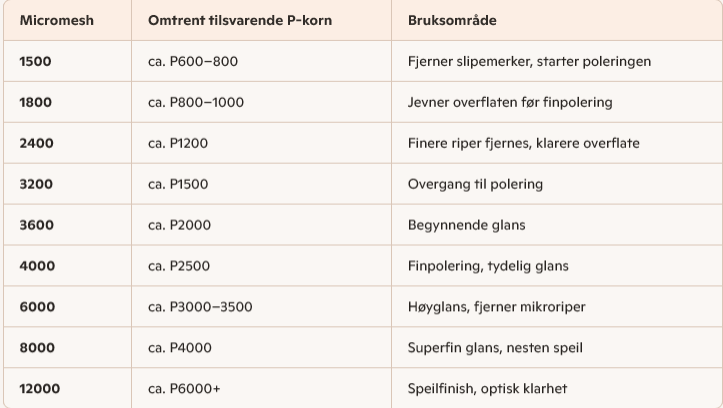This screenshot has width=723, height=408.
Task: Click the ca. P3000–3500 cell
Action: click(x=200, y=307)
